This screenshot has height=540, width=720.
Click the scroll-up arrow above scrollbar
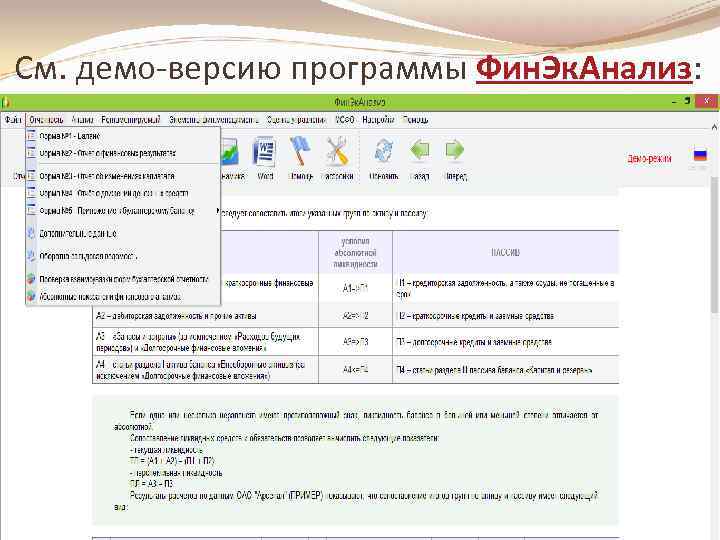click(x=715, y=127)
